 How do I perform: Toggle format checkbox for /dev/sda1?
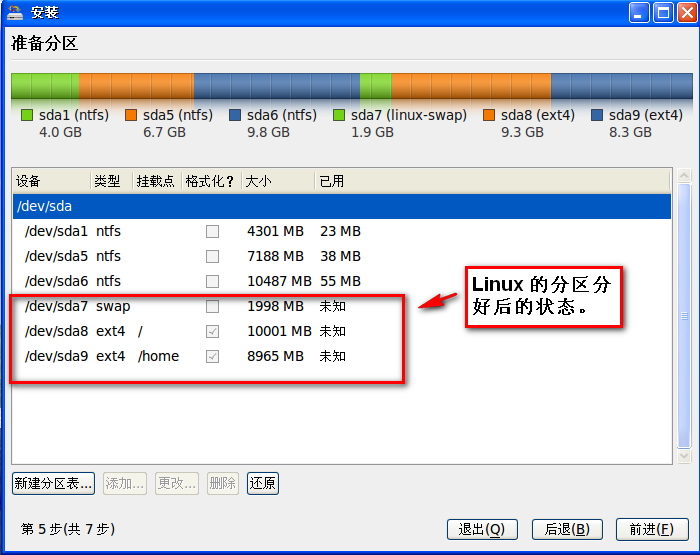coord(212,231)
